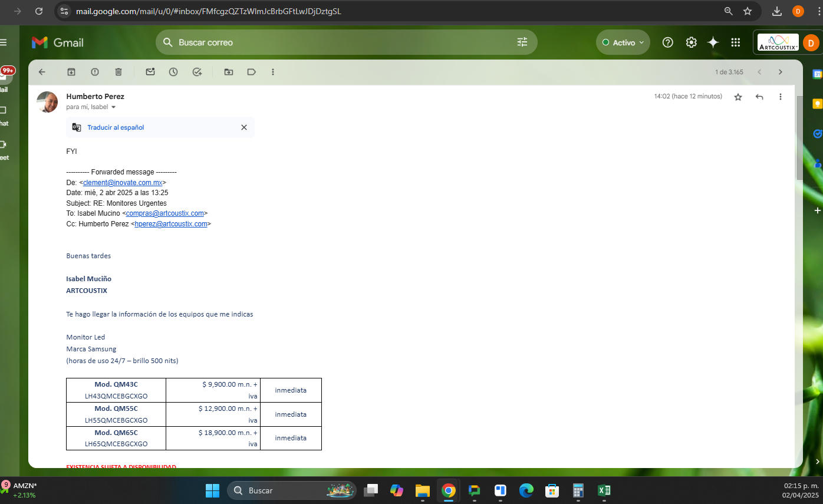Open the Move to folder icon

coord(229,72)
